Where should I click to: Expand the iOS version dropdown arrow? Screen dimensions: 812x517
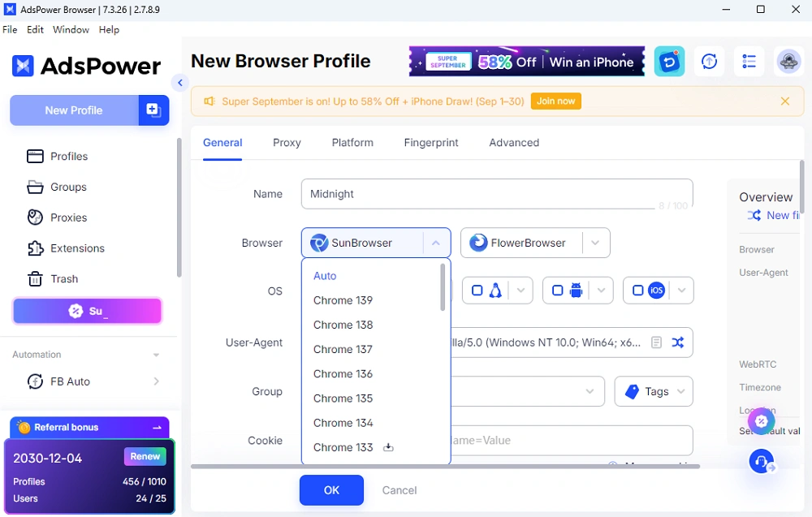click(x=681, y=291)
